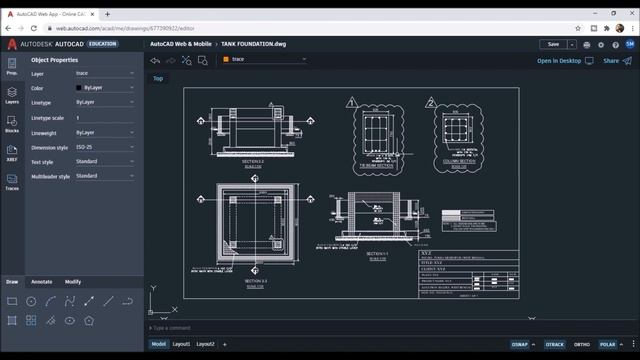This screenshot has height=360, width=640.
Task: Bookmark this page with star icon
Action: (x=578, y=29)
